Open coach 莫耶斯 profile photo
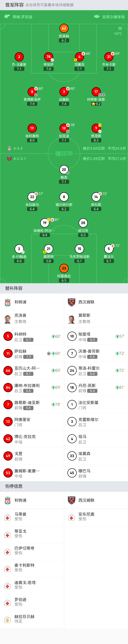This screenshot has height=644, width=128. point(72,319)
